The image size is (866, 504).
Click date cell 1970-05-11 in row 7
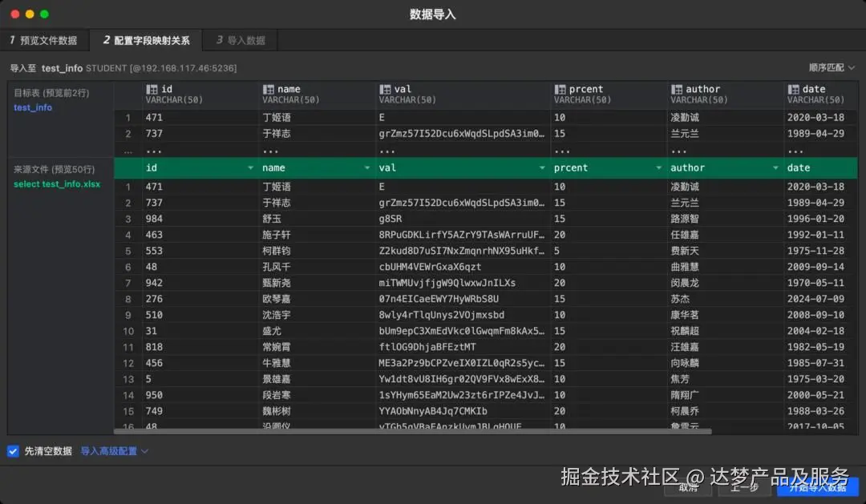coord(815,283)
